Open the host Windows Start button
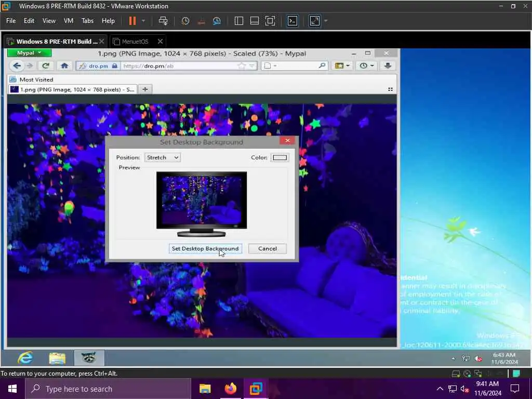 [x=12, y=389]
